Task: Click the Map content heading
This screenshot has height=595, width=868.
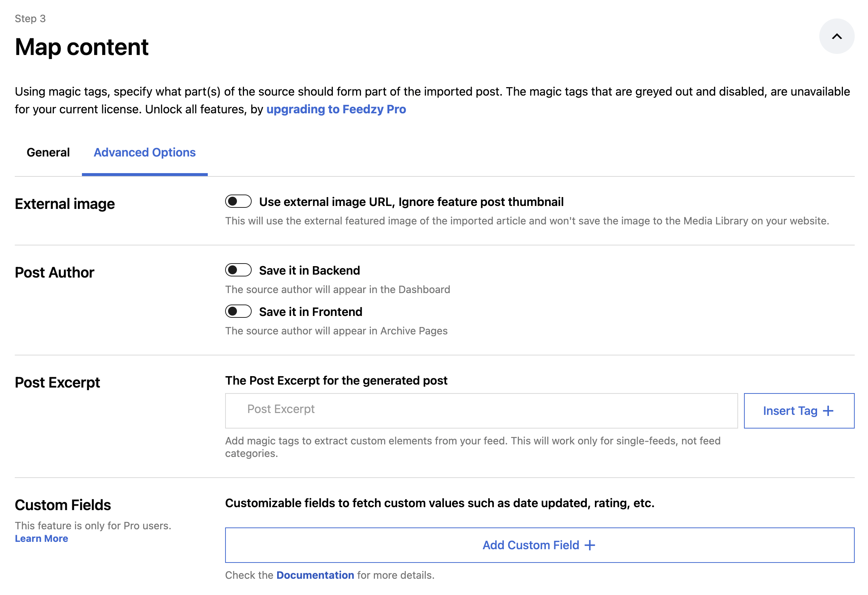Action: [82, 47]
